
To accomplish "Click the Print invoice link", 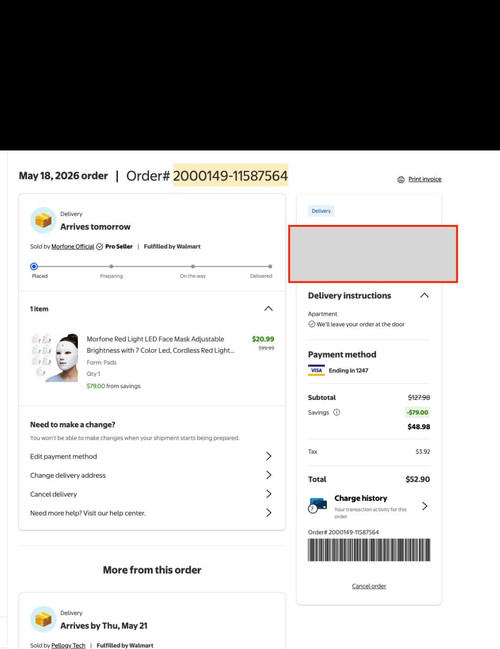I will point(425,179).
